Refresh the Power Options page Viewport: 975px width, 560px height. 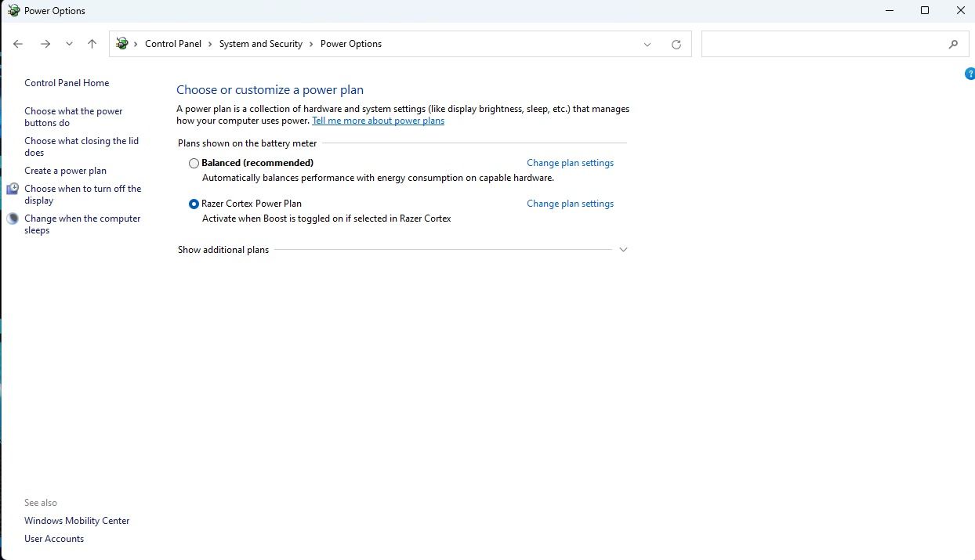point(676,45)
